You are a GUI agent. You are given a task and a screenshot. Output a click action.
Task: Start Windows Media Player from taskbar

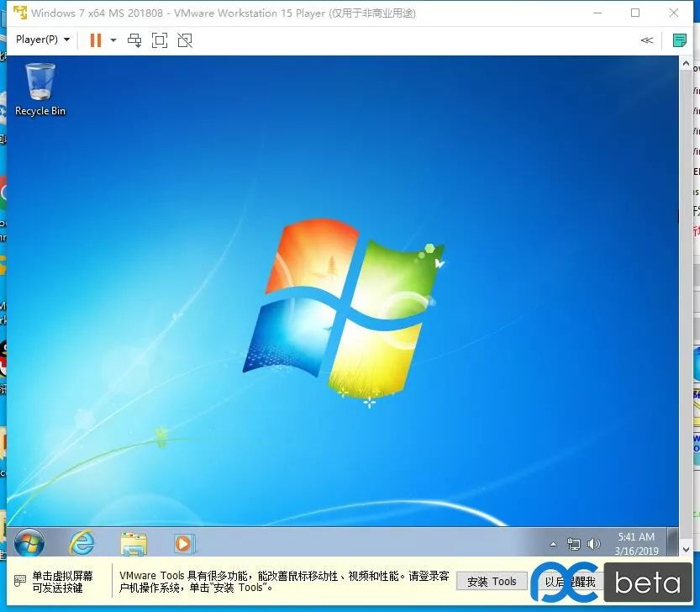(184, 542)
